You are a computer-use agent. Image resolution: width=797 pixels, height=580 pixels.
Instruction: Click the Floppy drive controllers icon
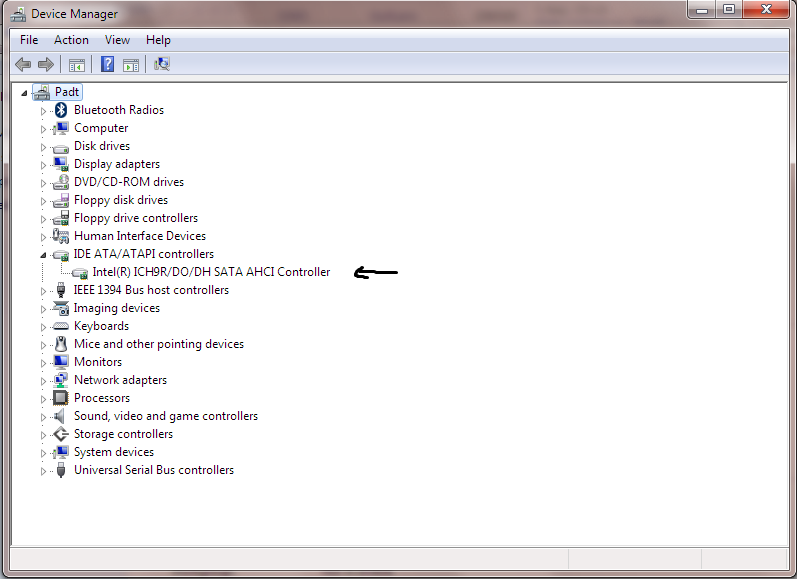[x=61, y=218]
